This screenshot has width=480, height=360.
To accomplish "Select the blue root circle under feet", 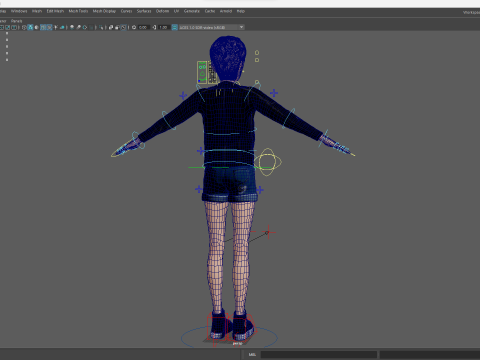I will tap(229, 337).
